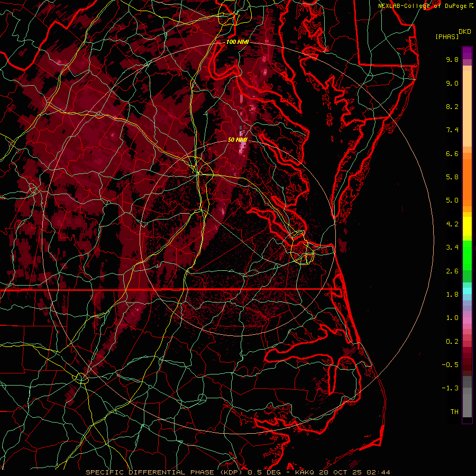Click the [PHAS] unit label
The image size is (476, 476).
click(x=447, y=37)
